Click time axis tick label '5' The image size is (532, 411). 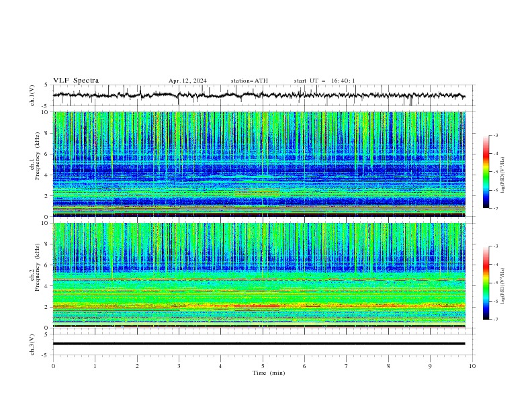click(263, 366)
